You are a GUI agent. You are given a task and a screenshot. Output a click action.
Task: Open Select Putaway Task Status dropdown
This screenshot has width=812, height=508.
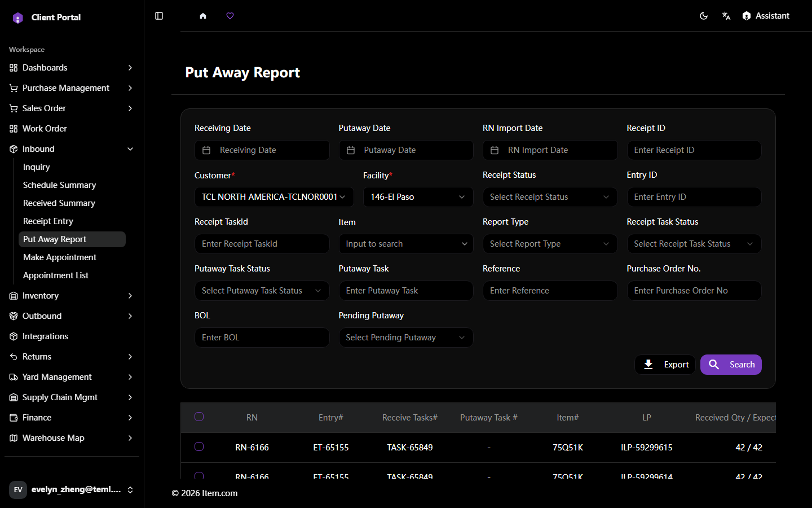click(262, 291)
